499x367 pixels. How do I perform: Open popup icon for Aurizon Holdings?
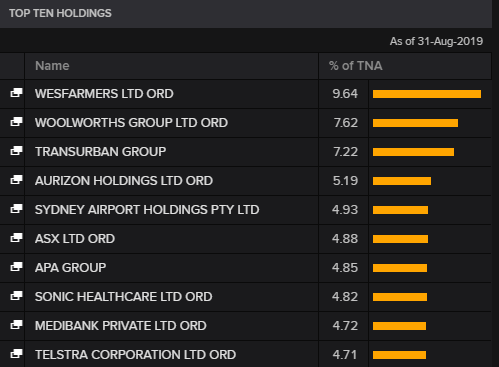pyautogui.click(x=16, y=180)
